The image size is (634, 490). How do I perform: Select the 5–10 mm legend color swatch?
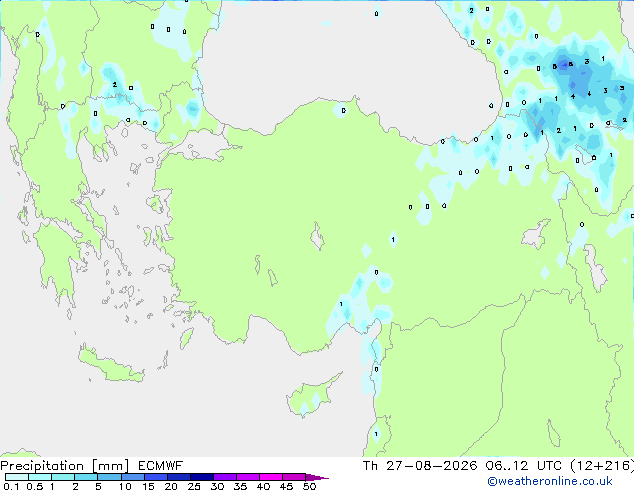tap(109, 477)
